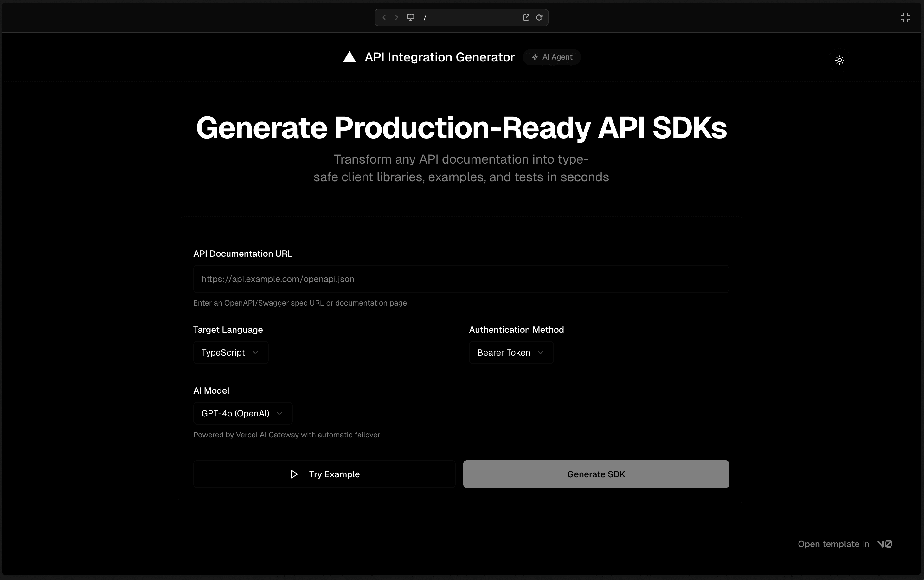Focus the API Documentation URL input field
This screenshot has height=580, width=924.
coord(460,279)
